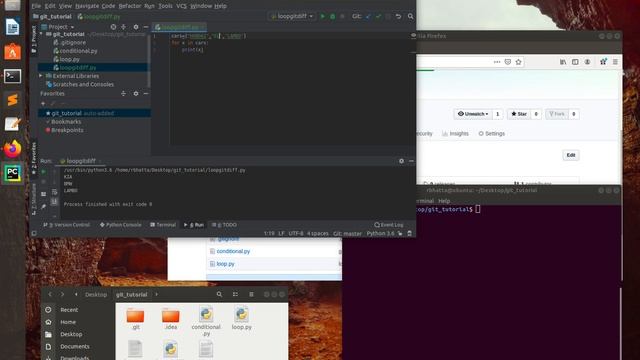Hide the Project panel with minus icon
This screenshot has width=640, height=360.
pyautogui.click(x=146, y=27)
